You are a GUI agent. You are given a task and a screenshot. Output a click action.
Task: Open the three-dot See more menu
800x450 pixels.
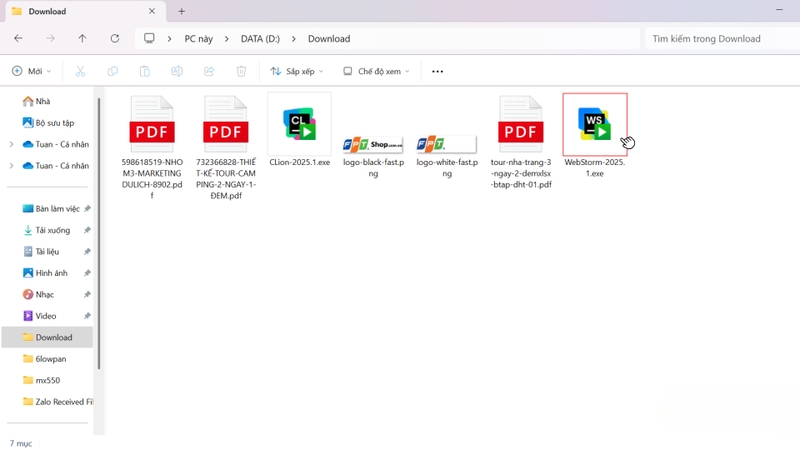tap(437, 71)
